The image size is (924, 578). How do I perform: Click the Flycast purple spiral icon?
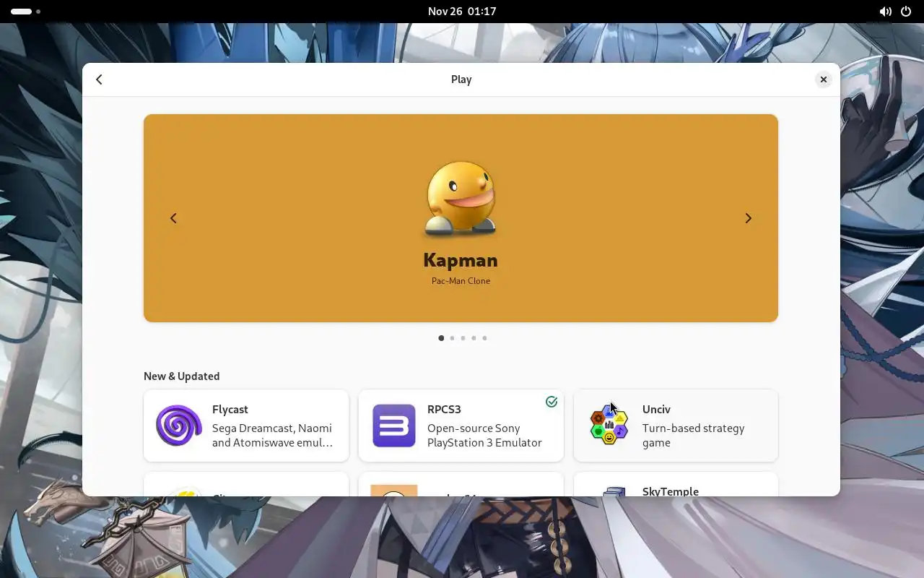[x=179, y=426]
